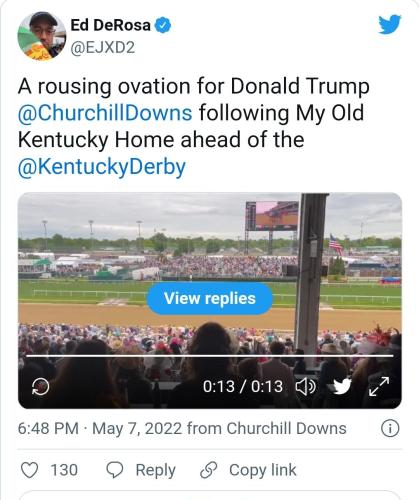
Task: Like the tweet with the heart icon
Action: (x=29, y=470)
